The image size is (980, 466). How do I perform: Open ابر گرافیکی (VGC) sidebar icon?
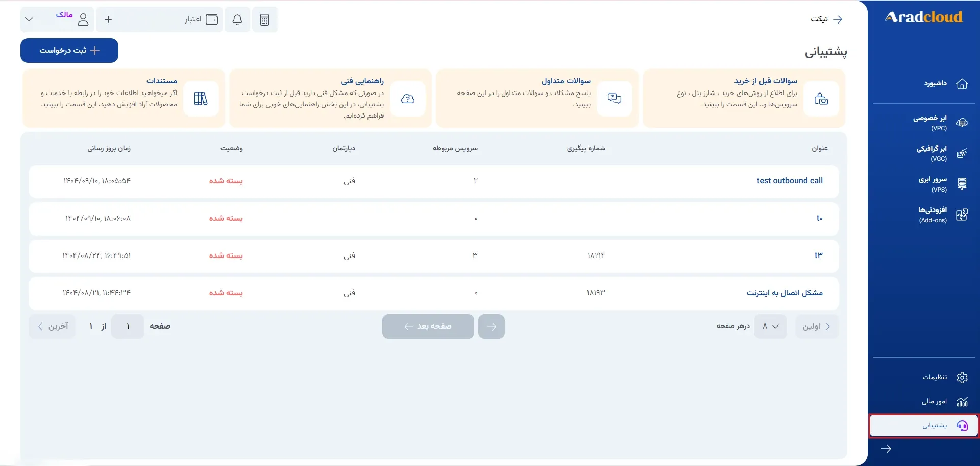pos(962,153)
